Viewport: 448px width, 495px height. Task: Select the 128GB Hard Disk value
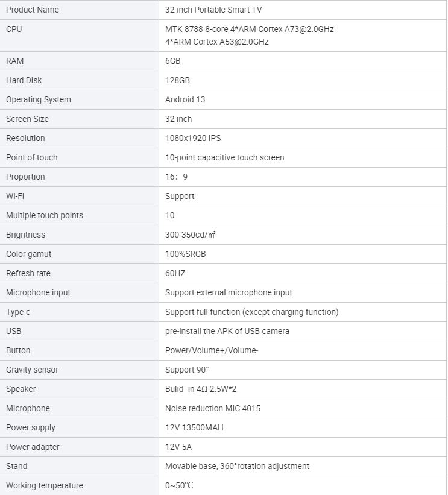[x=177, y=80]
